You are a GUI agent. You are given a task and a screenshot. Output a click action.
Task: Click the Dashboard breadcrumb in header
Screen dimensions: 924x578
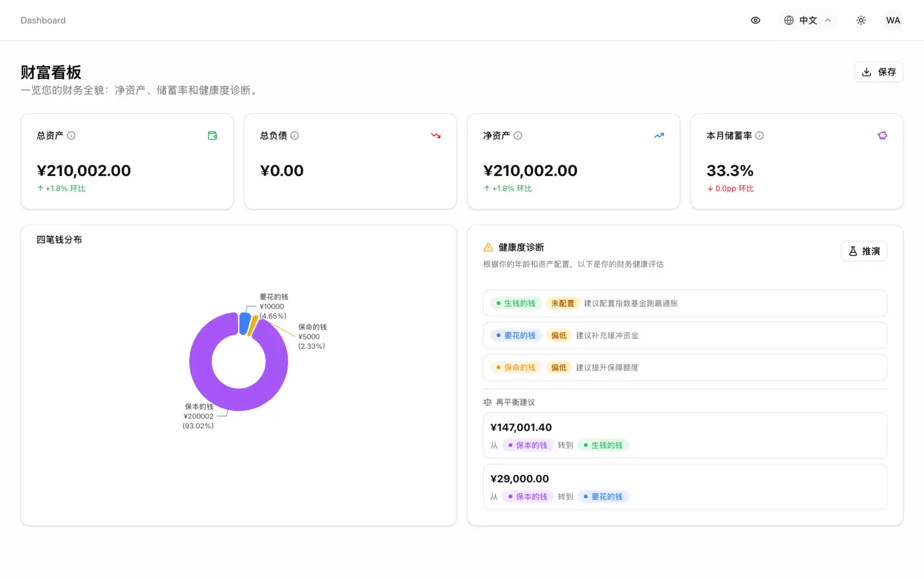(43, 21)
